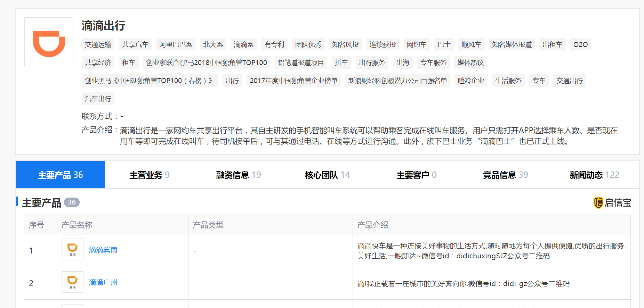Click the 媒体热议 tag
The image size is (644, 308).
(470, 63)
